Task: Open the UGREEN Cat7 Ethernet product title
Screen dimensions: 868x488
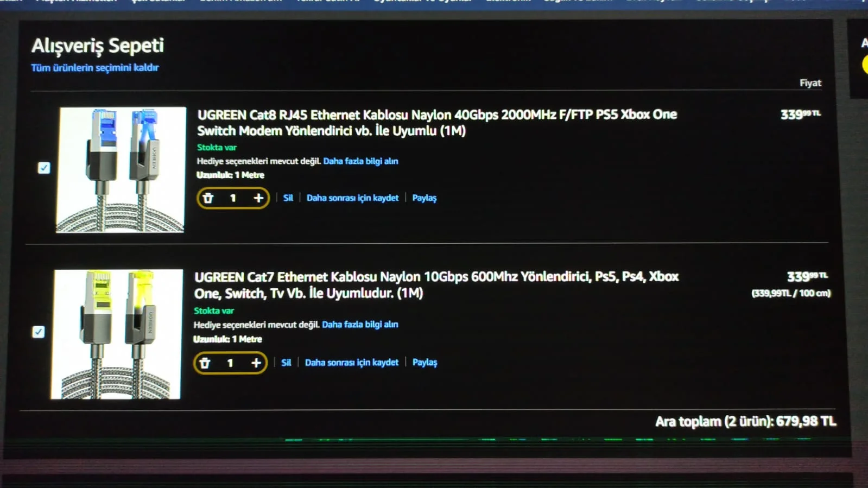Action: pos(436,285)
